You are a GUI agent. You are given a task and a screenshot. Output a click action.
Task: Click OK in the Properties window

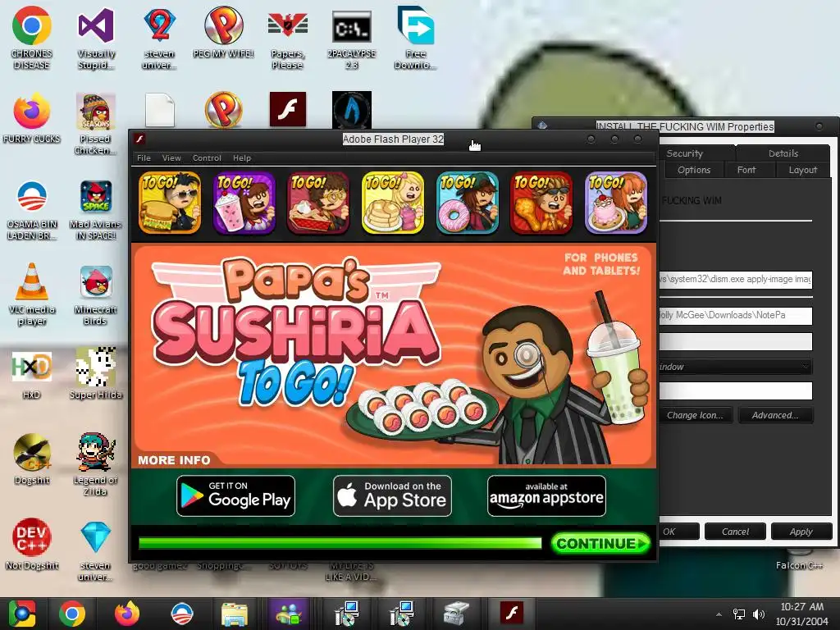(x=678, y=532)
